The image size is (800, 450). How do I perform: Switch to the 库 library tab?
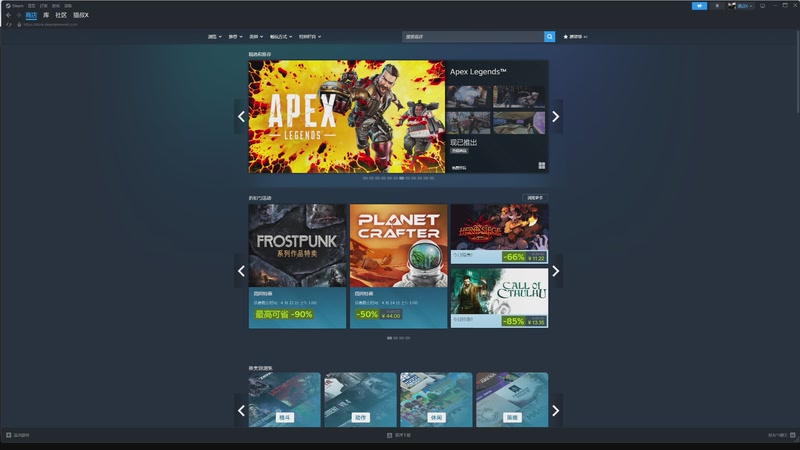tap(46, 15)
